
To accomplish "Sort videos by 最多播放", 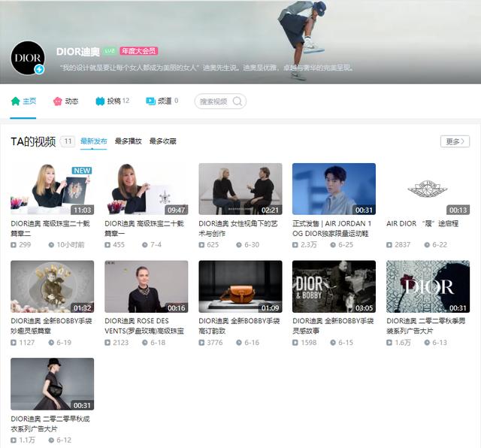I will [128, 141].
